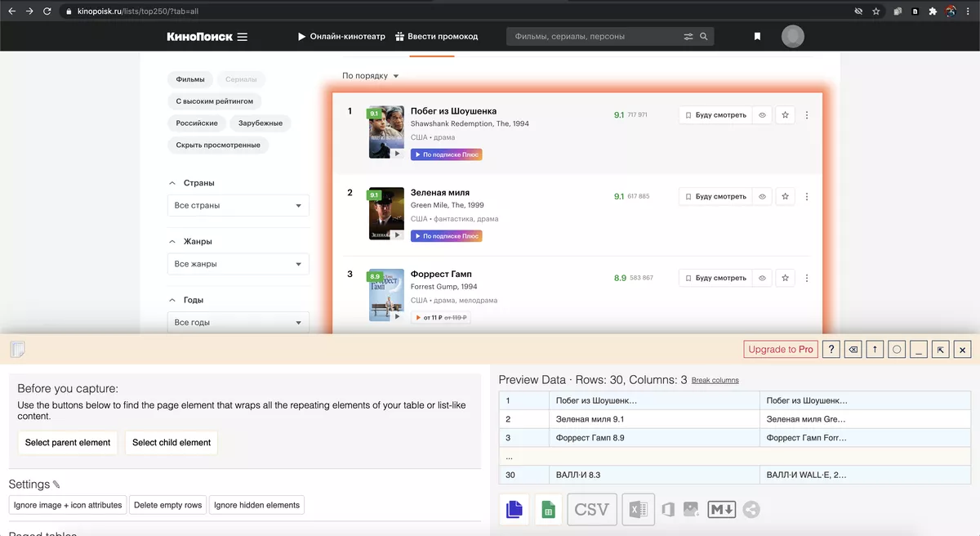
Task: Rate Форрест Гамп with star button
Action: tap(786, 278)
